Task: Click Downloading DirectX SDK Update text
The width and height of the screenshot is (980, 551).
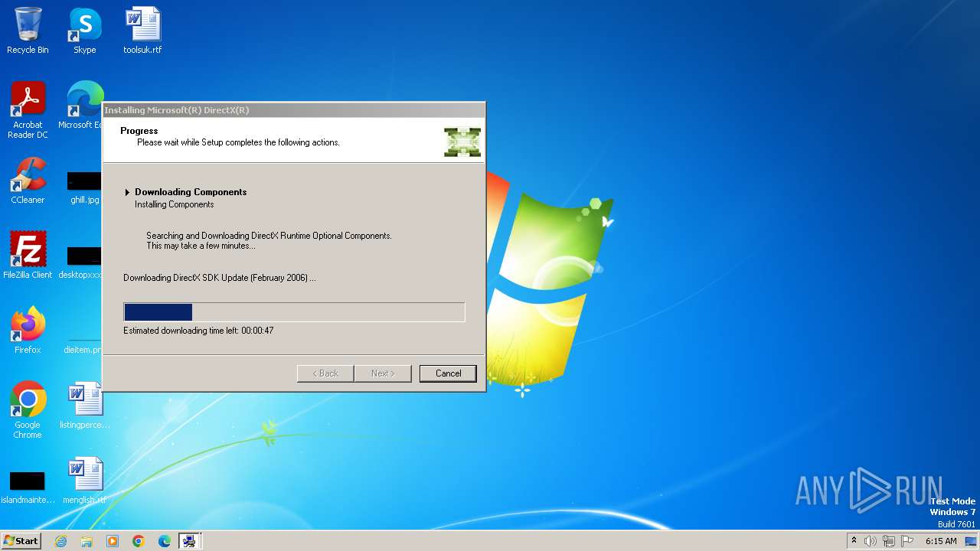Action: click(x=219, y=278)
